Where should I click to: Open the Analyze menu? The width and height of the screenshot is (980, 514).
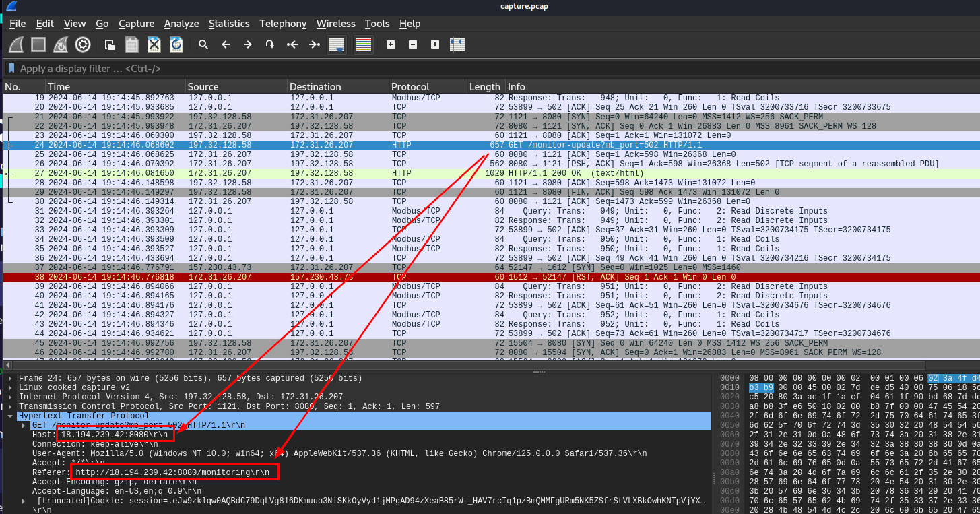pyautogui.click(x=181, y=24)
